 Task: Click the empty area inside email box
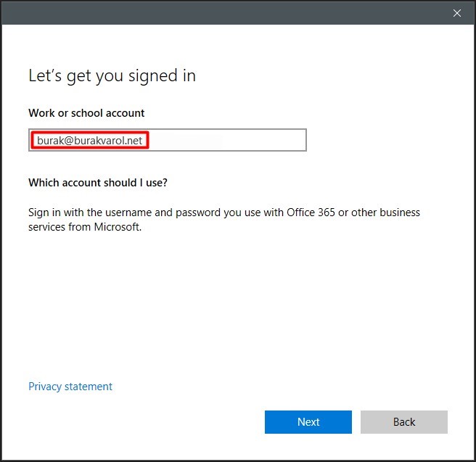pos(228,140)
